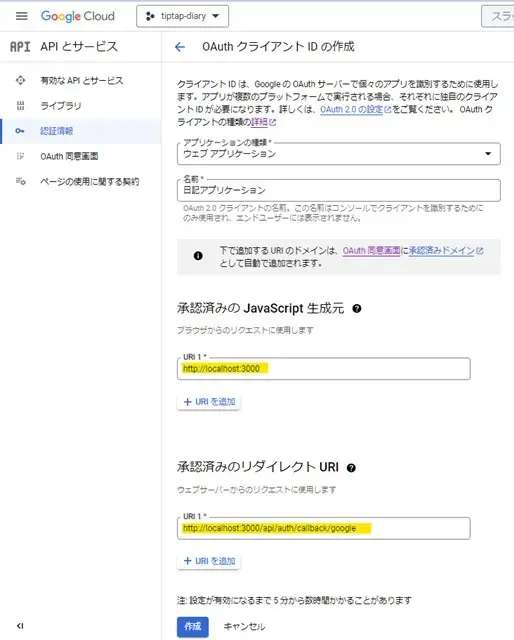Collapse the sidebar with bottom-left arrow icon

[x=20, y=626]
